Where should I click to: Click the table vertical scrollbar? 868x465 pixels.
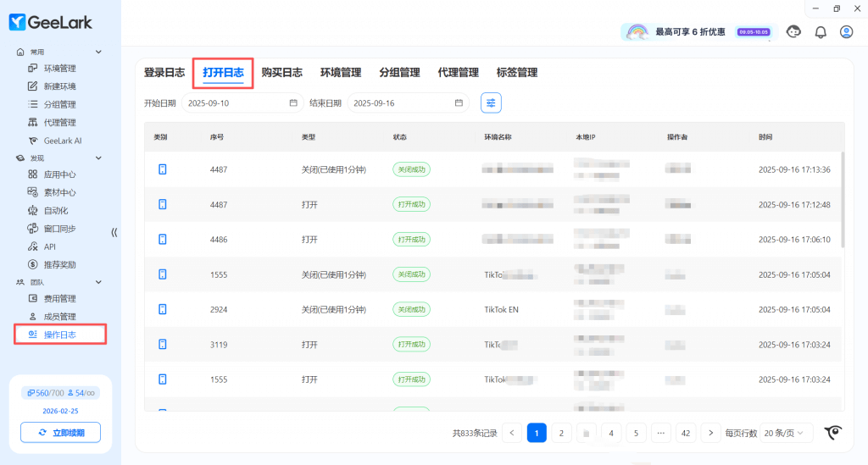tap(842, 199)
